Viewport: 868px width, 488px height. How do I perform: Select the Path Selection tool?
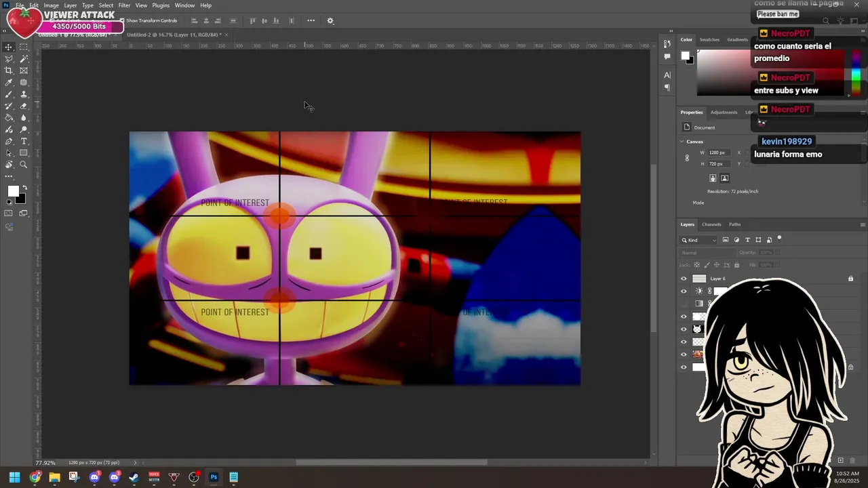9,153
